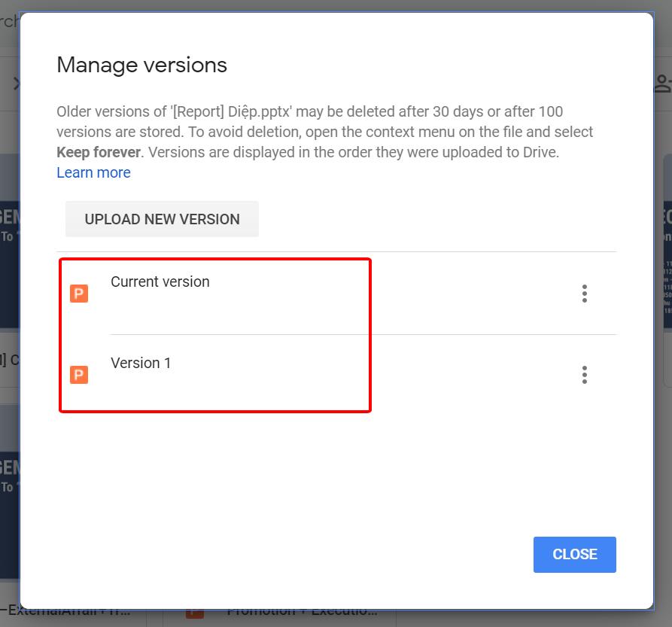The height and width of the screenshot is (627, 672).
Task: Click the X icon at the left edge
Action: click(x=15, y=83)
